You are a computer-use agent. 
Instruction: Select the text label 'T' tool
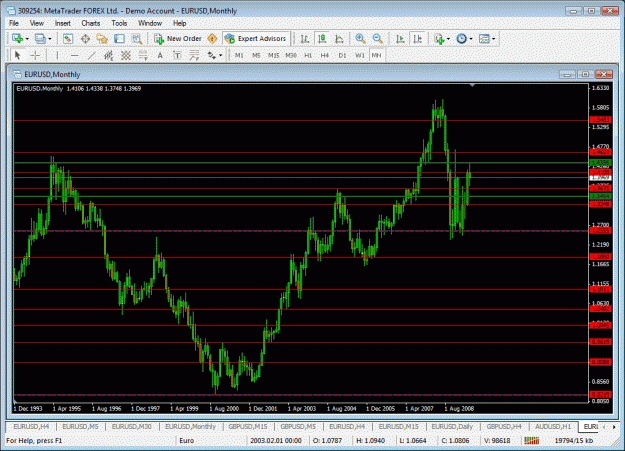click(177, 55)
